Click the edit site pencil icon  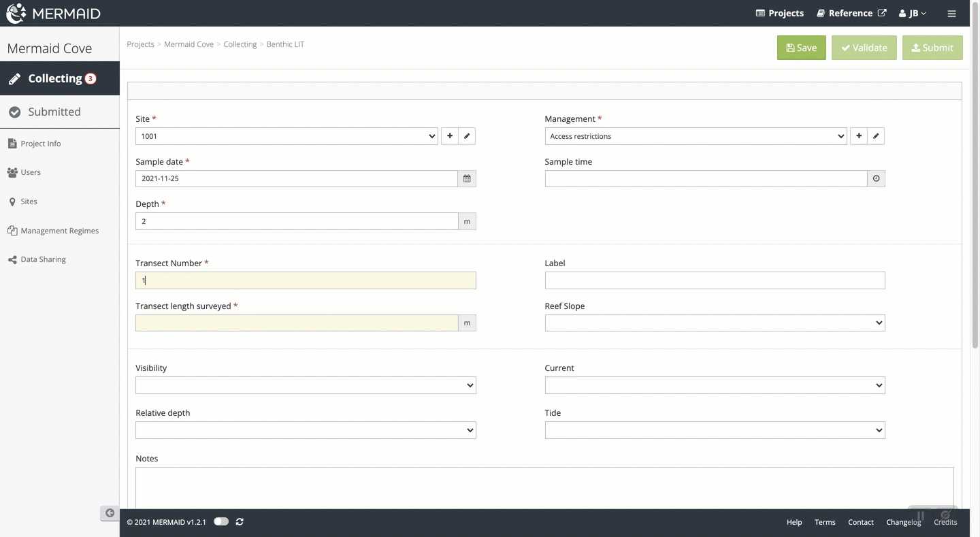pos(467,136)
